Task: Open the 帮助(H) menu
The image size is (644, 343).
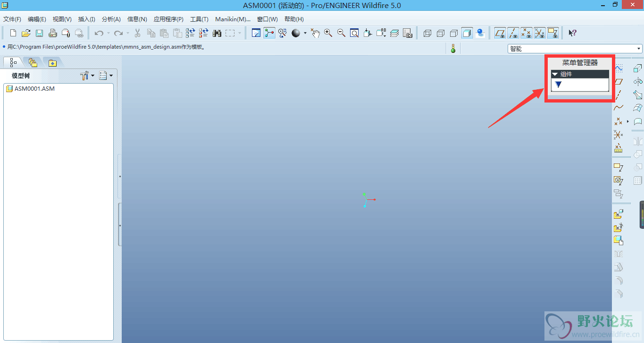Action: [294, 19]
